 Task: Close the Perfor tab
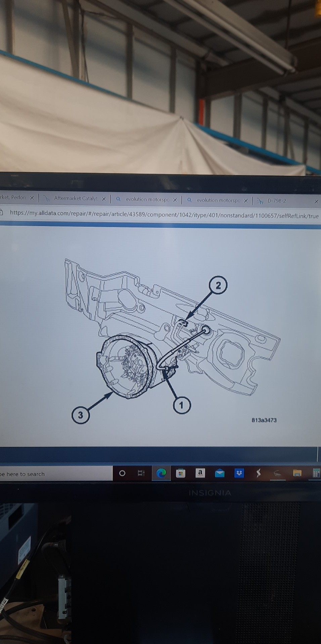(32, 198)
